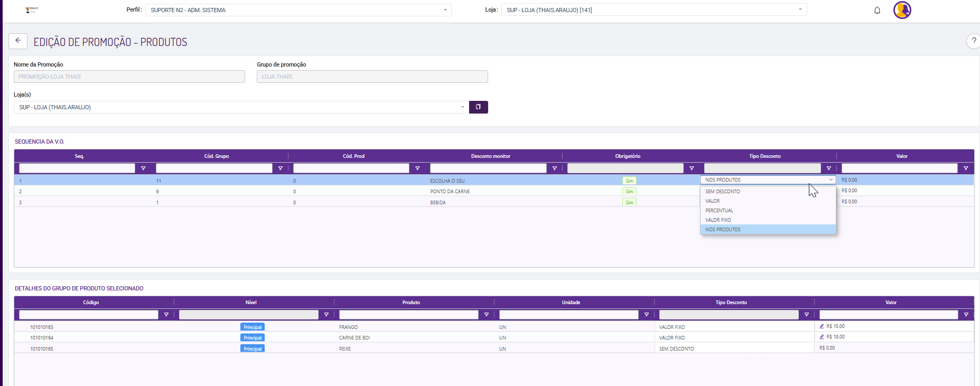The height and width of the screenshot is (386, 980).
Task: Toggle Sim badge for ESCOLHA O SEU row
Action: [x=629, y=181]
